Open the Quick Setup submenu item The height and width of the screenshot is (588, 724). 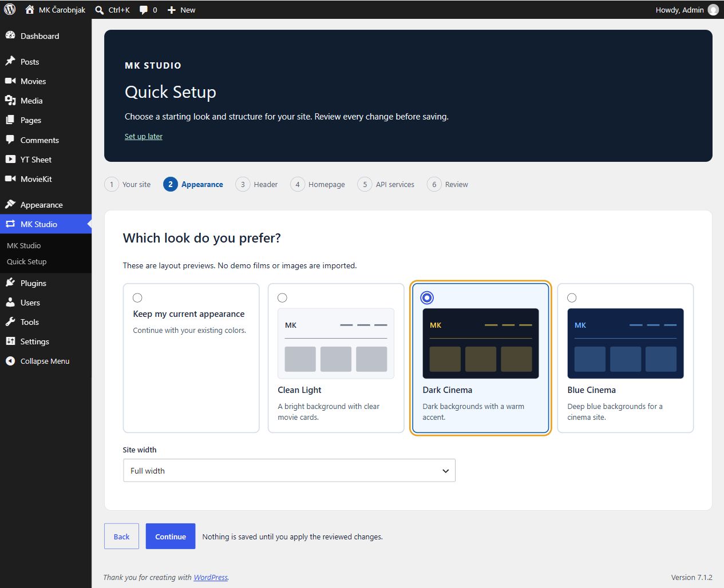pos(27,261)
